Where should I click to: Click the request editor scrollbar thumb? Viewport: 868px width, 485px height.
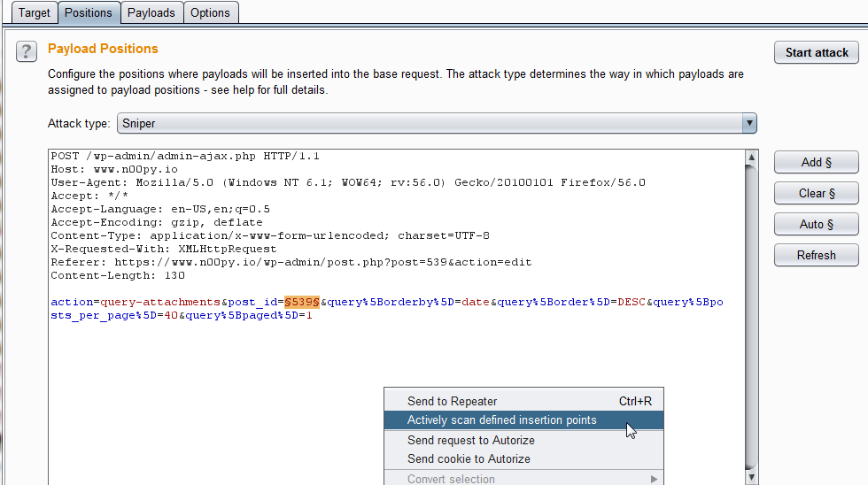click(x=751, y=318)
